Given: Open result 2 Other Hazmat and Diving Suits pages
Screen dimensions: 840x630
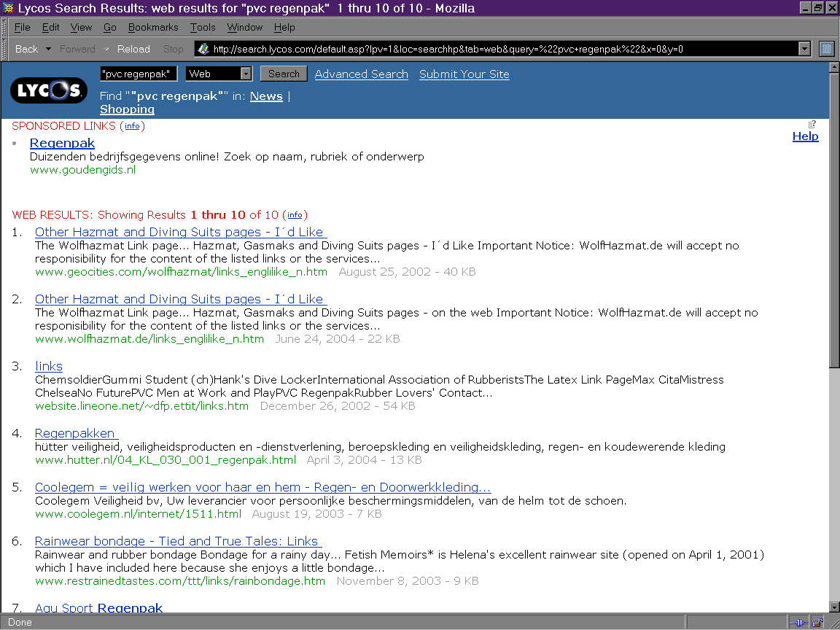Looking at the screenshot, I should click(x=181, y=299).
